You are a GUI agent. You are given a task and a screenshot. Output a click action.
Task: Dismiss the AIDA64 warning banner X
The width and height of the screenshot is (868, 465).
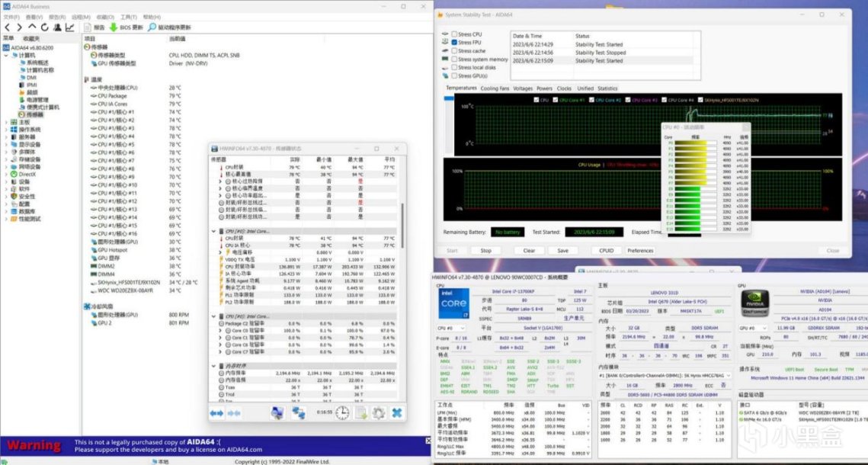[428, 441]
